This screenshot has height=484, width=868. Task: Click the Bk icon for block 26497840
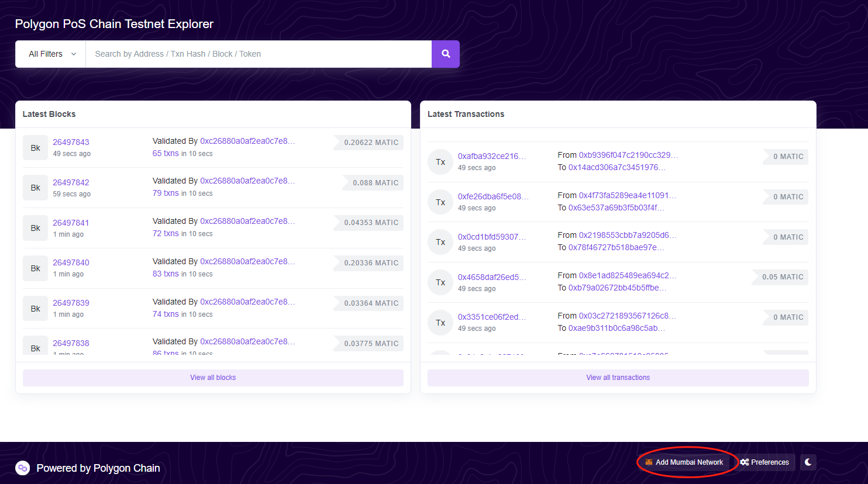click(35, 268)
